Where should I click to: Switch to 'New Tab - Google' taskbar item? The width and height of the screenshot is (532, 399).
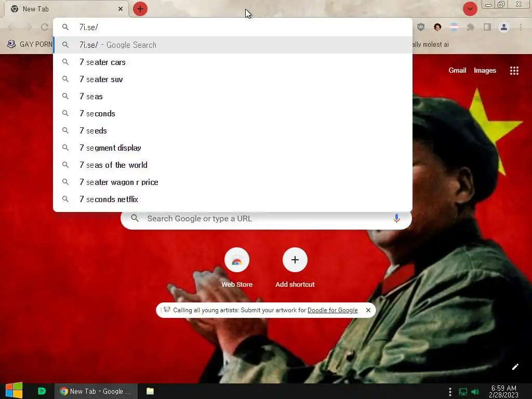96,391
